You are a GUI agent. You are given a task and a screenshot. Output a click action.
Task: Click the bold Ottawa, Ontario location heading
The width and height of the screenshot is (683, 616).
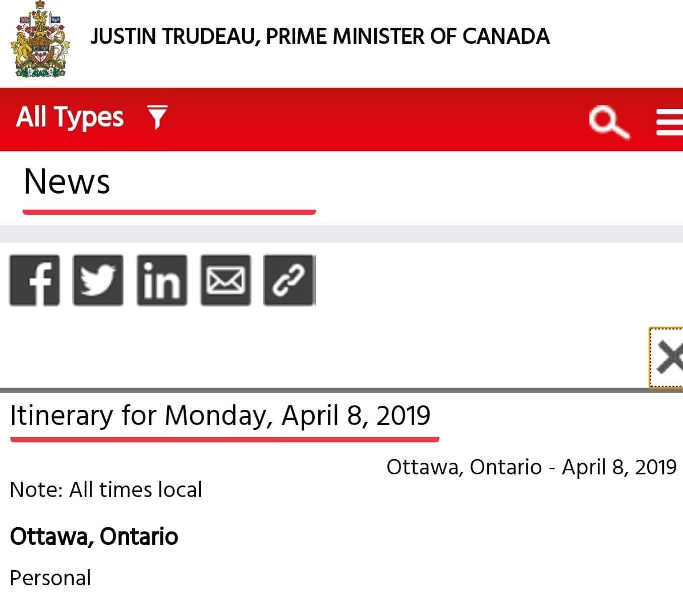[x=94, y=536]
